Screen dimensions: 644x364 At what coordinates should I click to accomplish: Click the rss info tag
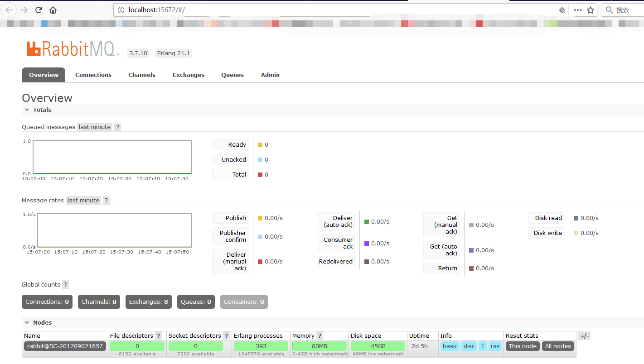(x=495, y=346)
